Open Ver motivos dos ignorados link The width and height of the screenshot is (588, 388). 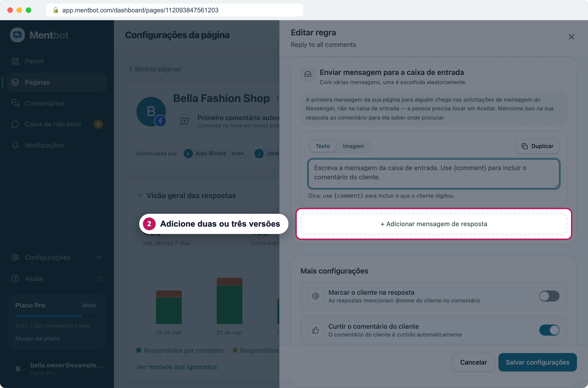[177, 367]
